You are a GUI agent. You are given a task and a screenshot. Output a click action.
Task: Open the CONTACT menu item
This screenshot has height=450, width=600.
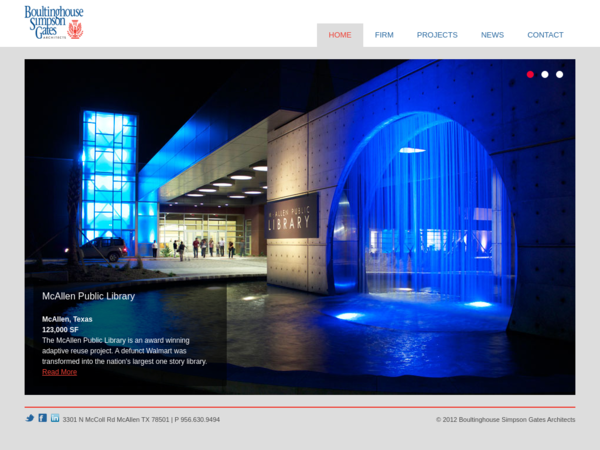click(545, 35)
